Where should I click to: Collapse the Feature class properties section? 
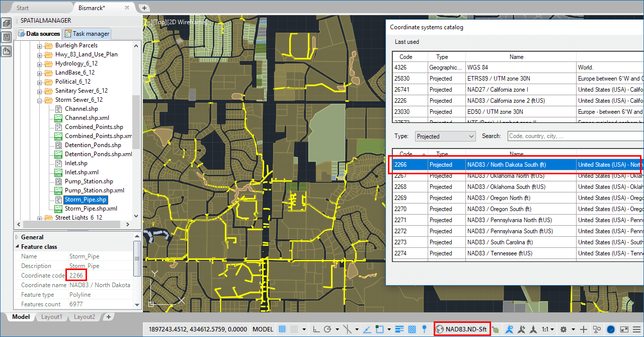[17, 247]
